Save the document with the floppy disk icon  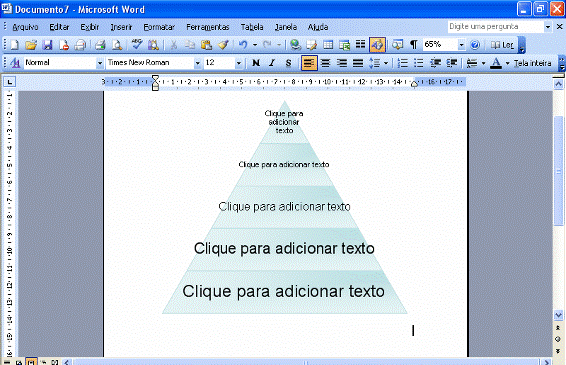[x=47, y=45]
